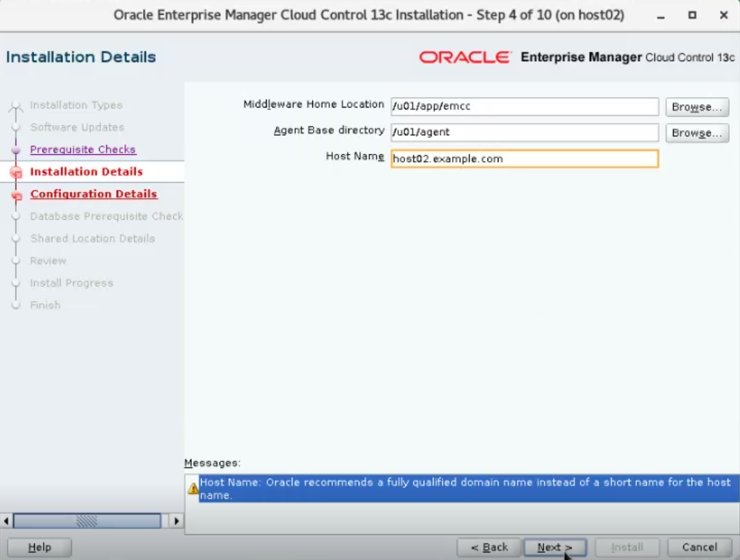Go back with the Back button
The width and height of the screenshot is (740, 560).
point(489,547)
